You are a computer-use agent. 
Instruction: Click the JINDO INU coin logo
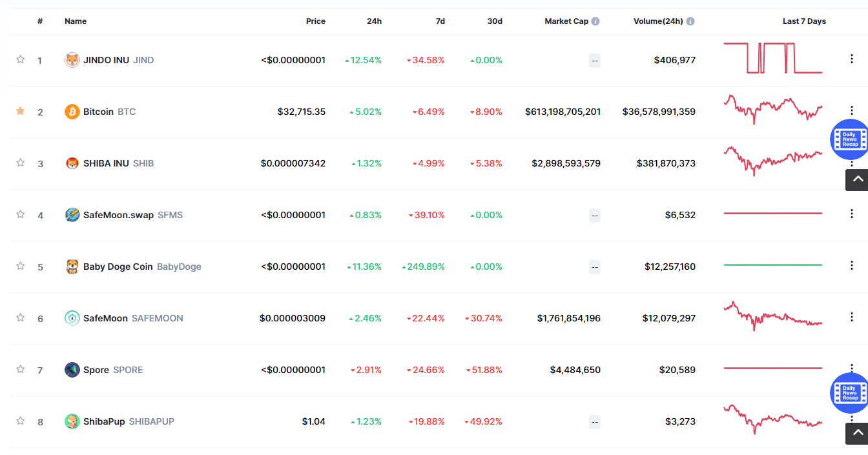(72, 60)
